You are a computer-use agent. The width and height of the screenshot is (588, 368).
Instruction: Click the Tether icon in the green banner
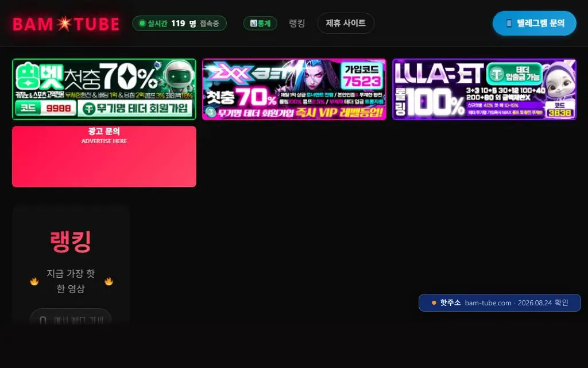(89, 109)
